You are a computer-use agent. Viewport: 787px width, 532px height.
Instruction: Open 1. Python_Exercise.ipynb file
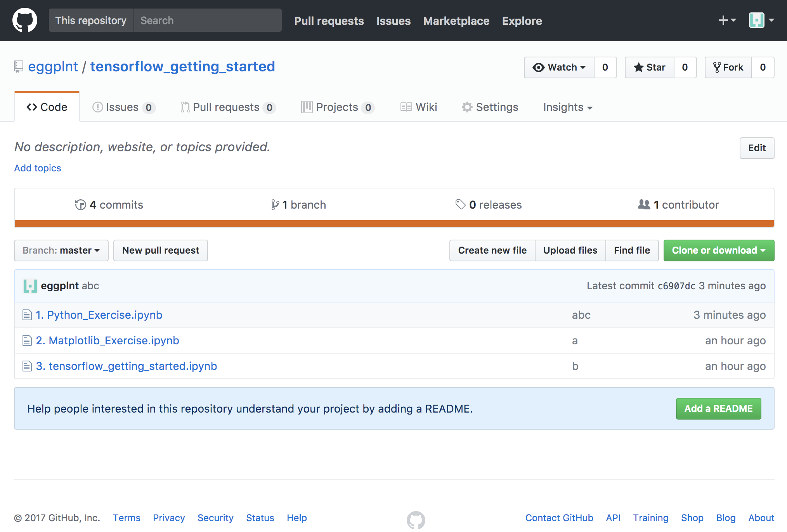(99, 315)
